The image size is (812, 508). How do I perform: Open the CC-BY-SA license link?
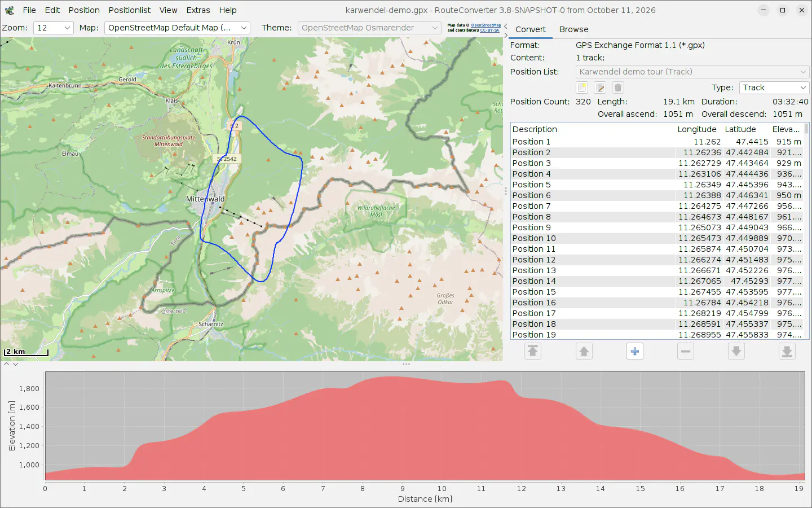(x=489, y=30)
